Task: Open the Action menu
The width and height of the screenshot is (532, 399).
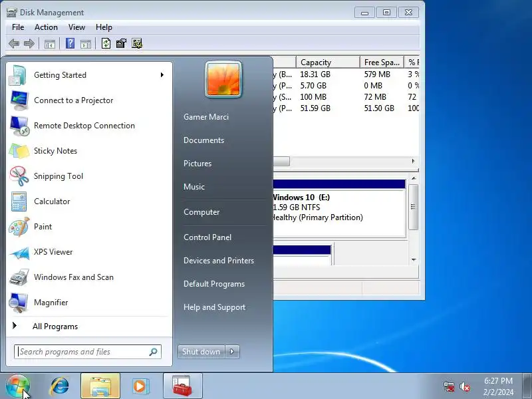Action: point(46,27)
